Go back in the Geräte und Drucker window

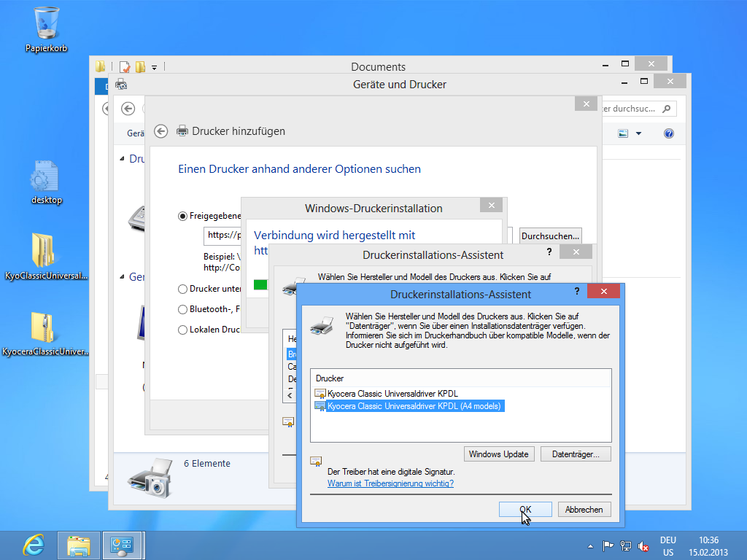click(x=128, y=109)
